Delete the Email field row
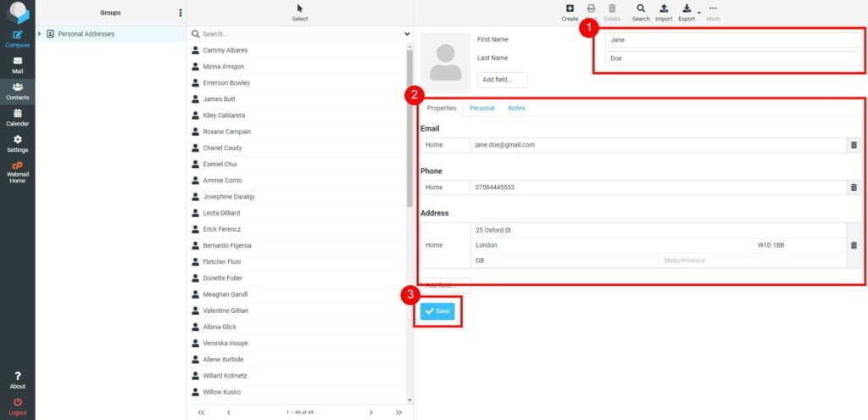Image resolution: width=868 pixels, height=420 pixels. [x=854, y=145]
